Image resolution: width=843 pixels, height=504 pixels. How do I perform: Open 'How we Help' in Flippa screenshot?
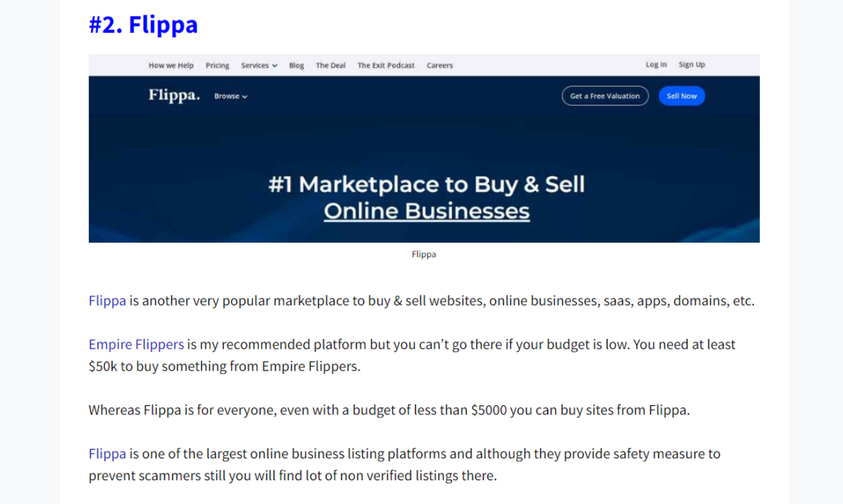pos(171,66)
